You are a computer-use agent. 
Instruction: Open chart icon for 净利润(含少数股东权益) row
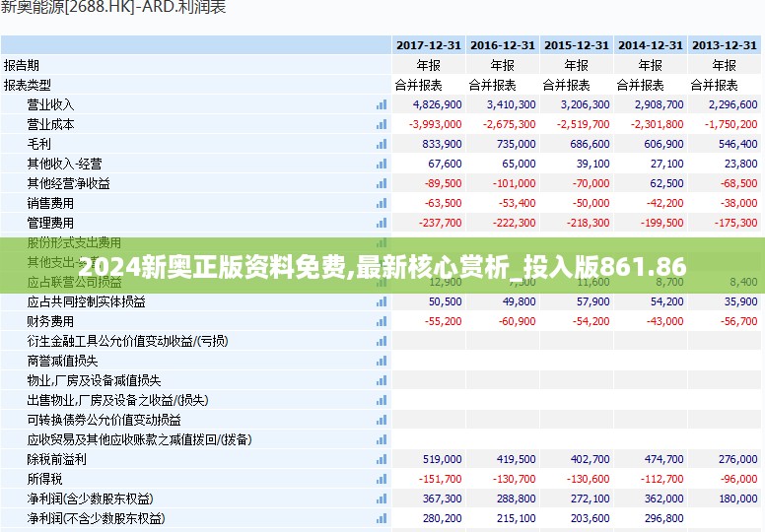pos(382,499)
